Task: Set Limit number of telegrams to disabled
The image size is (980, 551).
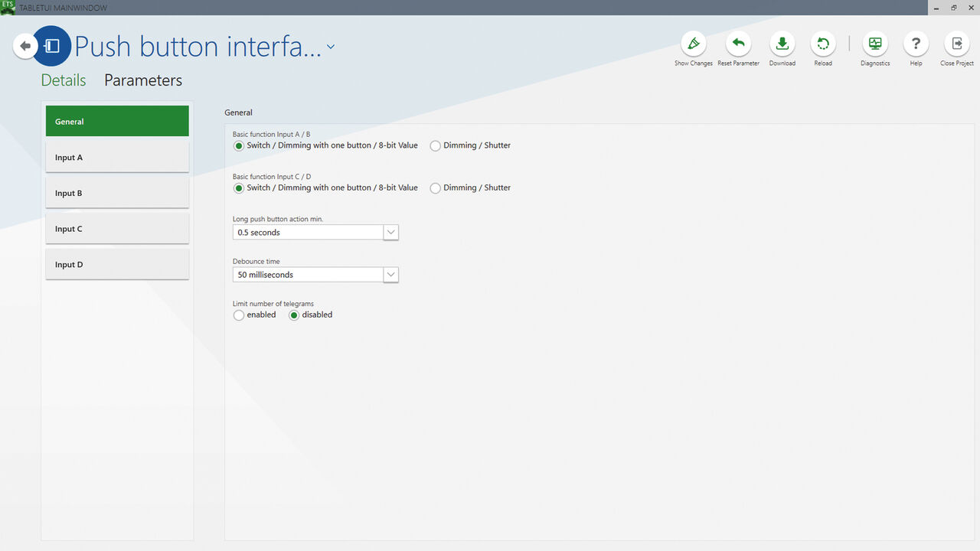Action: [x=294, y=315]
